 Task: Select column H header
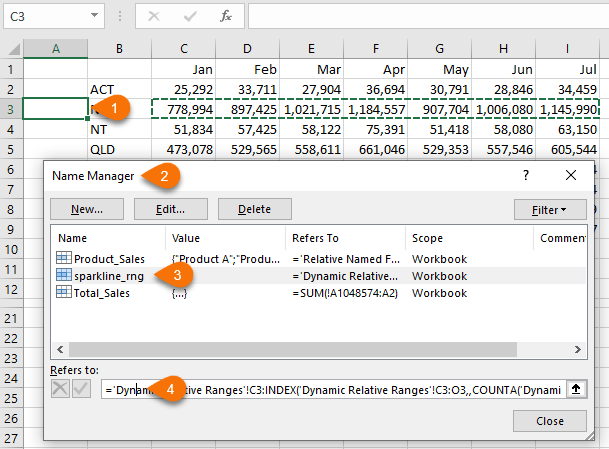[503, 49]
